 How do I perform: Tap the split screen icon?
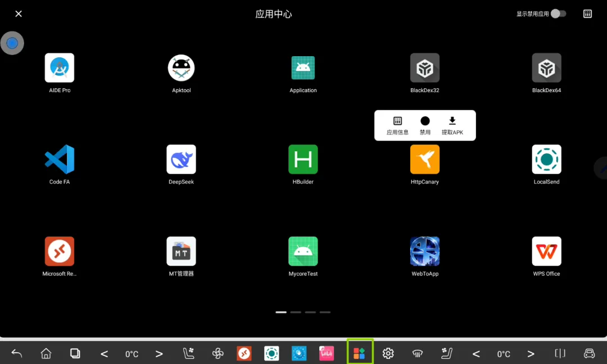(x=560, y=353)
